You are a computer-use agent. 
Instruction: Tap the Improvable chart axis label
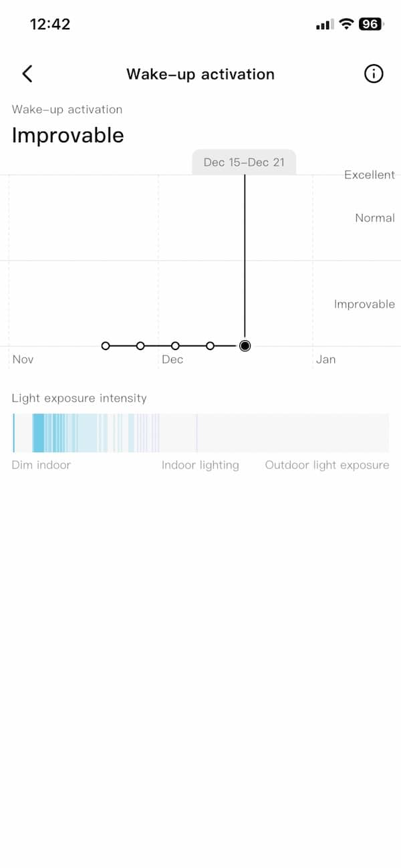[x=364, y=304]
